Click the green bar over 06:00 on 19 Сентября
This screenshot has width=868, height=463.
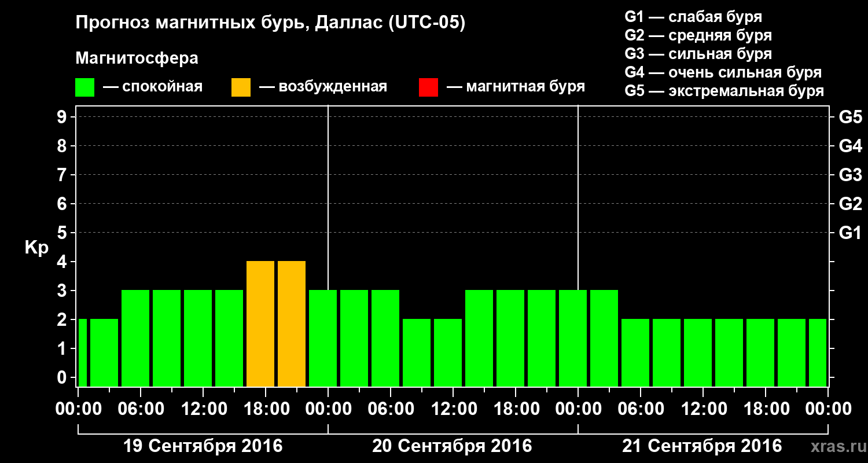coord(135,338)
